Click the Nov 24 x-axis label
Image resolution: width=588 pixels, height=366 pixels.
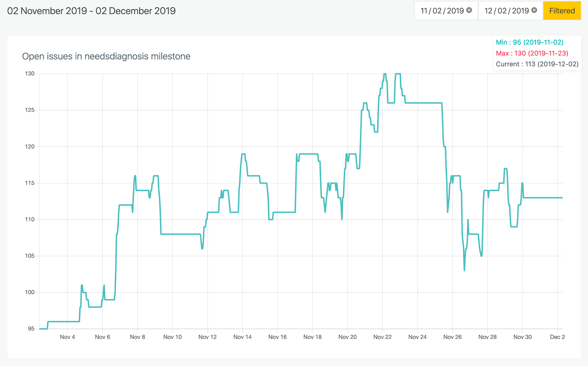[x=417, y=337]
